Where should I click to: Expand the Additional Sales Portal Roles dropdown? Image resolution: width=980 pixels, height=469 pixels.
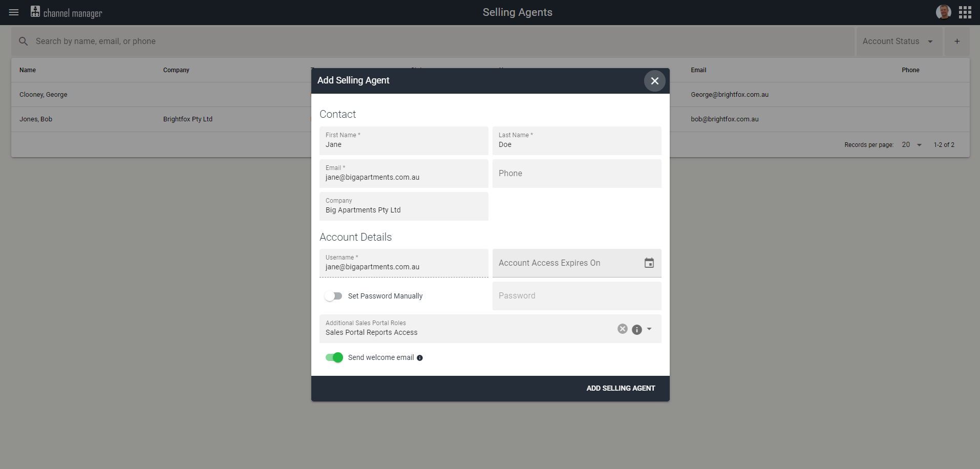pos(649,329)
